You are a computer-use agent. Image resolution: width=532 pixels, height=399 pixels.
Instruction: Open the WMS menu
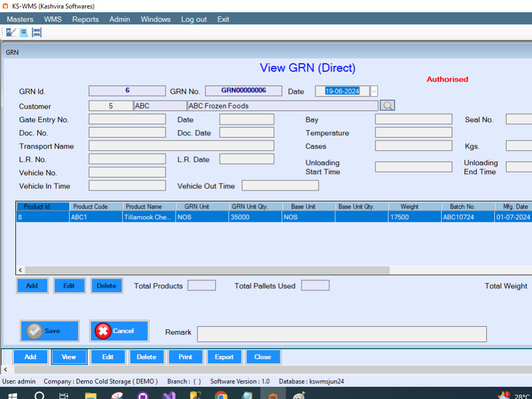coord(53,19)
